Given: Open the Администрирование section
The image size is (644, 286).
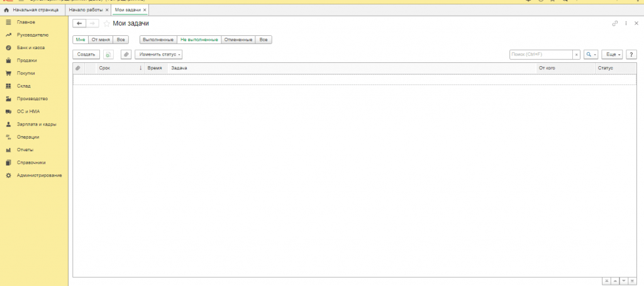Looking at the screenshot, I should pyautogui.click(x=34, y=175).
